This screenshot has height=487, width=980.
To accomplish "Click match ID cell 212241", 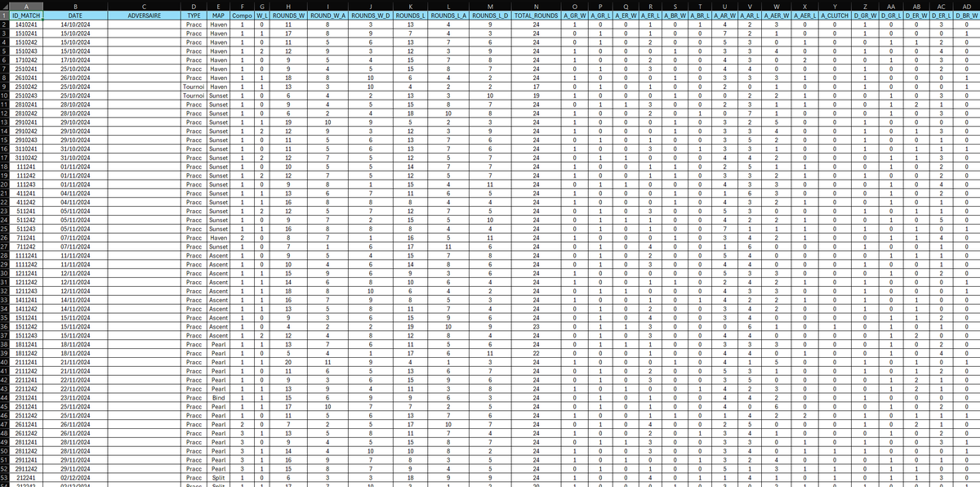I will [x=28, y=477].
